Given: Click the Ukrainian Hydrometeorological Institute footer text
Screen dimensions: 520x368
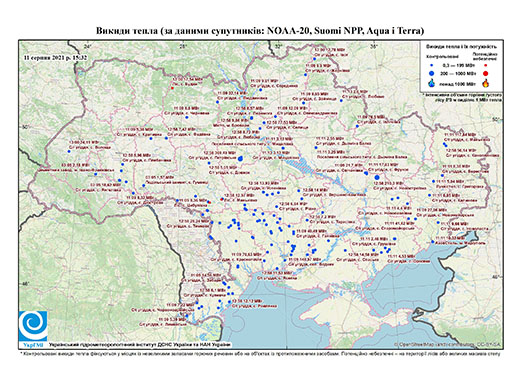Looking at the screenshot, I should [x=140, y=344].
